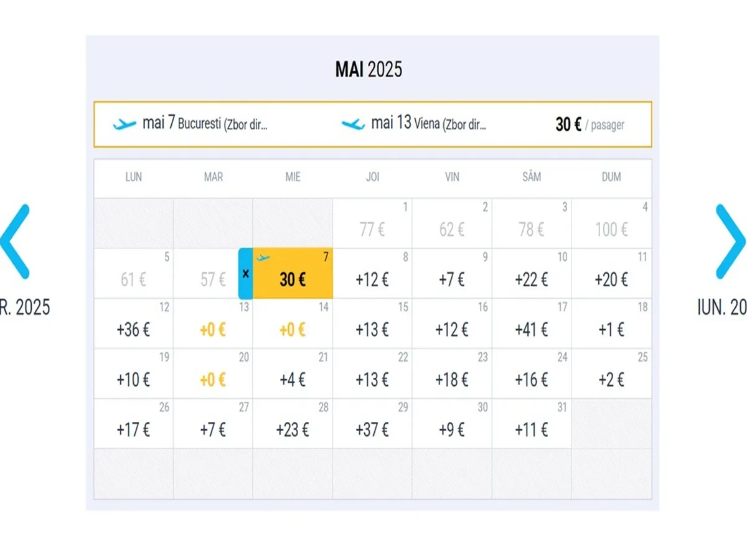Click small plane icon in selected day 7
This screenshot has height=560, width=747.
pyautogui.click(x=263, y=257)
